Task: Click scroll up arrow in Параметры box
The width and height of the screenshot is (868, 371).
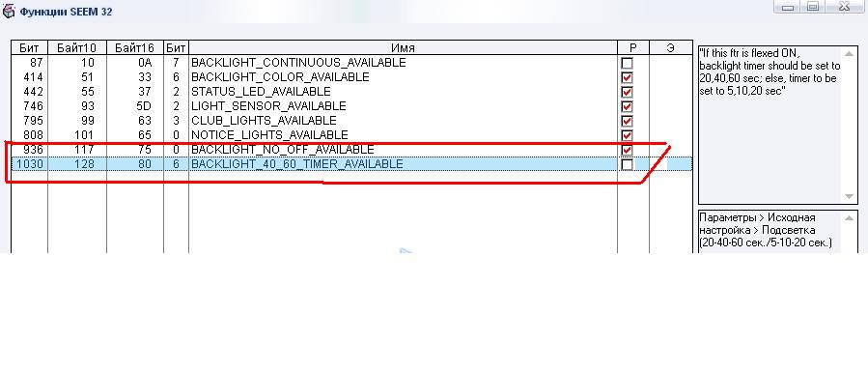Action: (x=850, y=218)
